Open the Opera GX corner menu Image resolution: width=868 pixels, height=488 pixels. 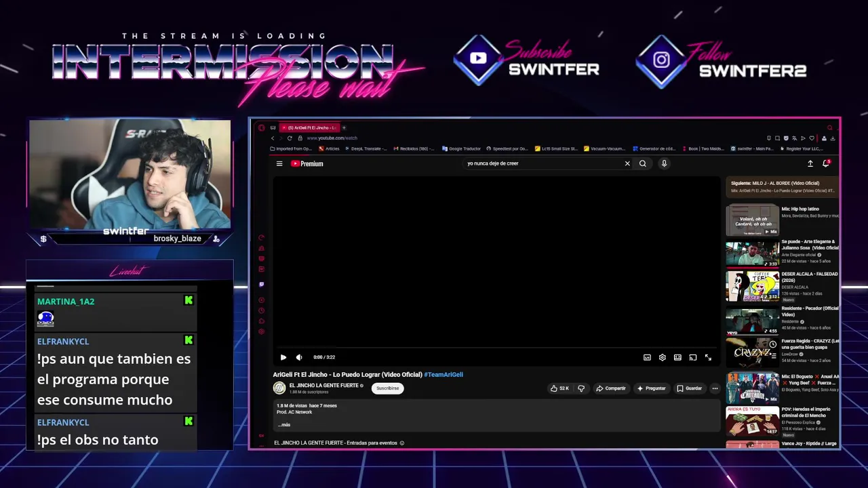coord(261,127)
